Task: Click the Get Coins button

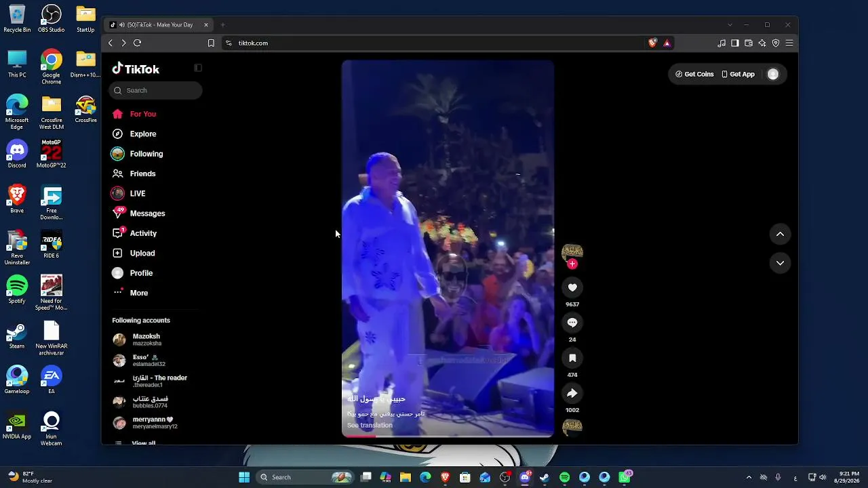Action: tap(695, 75)
